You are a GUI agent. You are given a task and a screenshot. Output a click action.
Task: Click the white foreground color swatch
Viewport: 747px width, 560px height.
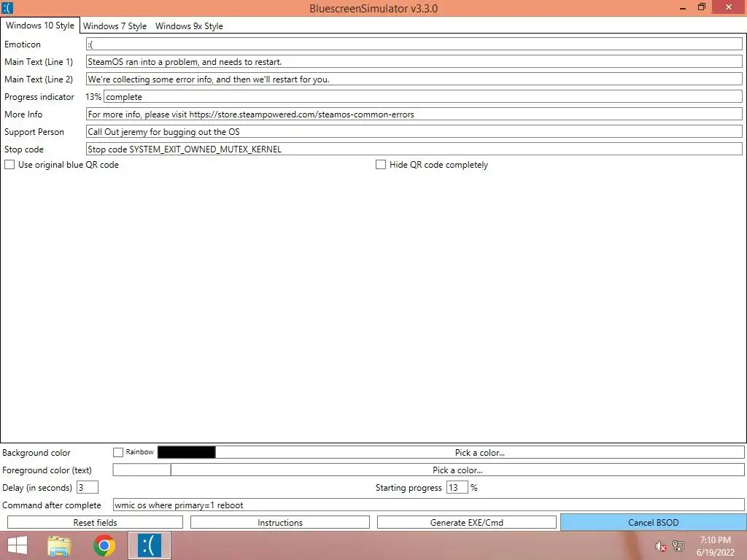point(142,470)
